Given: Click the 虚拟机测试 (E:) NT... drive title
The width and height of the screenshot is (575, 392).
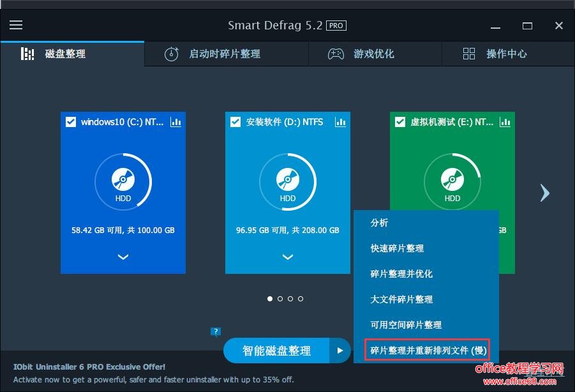Looking at the screenshot, I should [x=452, y=122].
